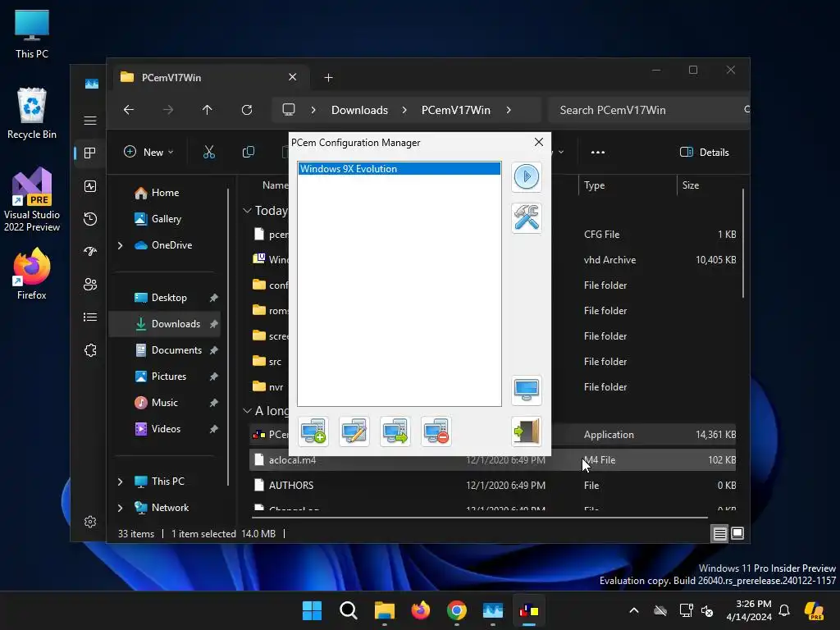Screen dimensions: 840x630
Task: Show hidden system tray icons
Action: (x=634, y=610)
